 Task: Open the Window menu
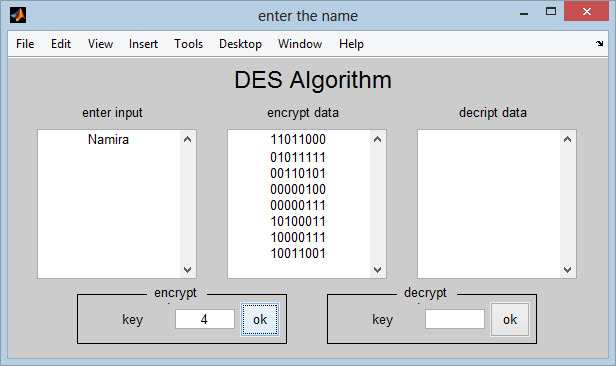(x=300, y=44)
